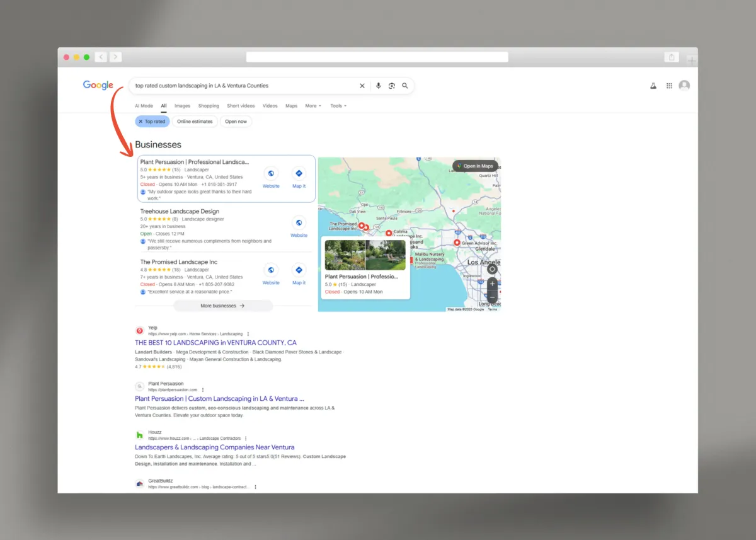The height and width of the screenshot is (540, 756).
Task: Switch to Maps tab
Action: (x=291, y=106)
